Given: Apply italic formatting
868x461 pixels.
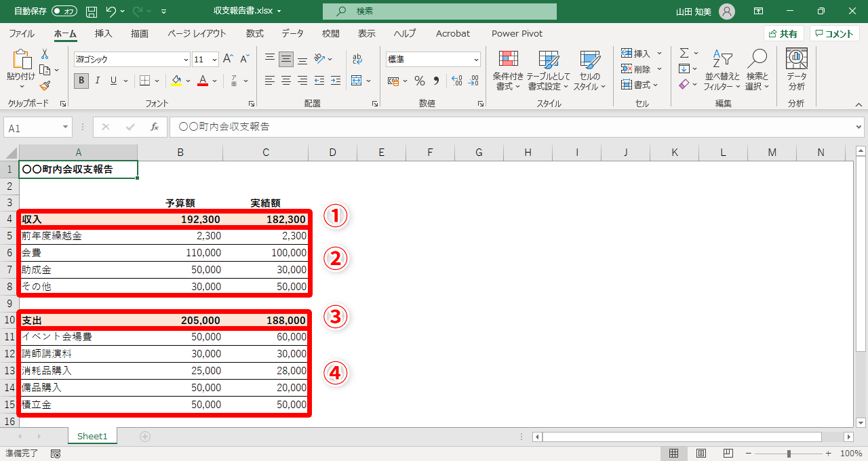Looking at the screenshot, I should [98, 81].
